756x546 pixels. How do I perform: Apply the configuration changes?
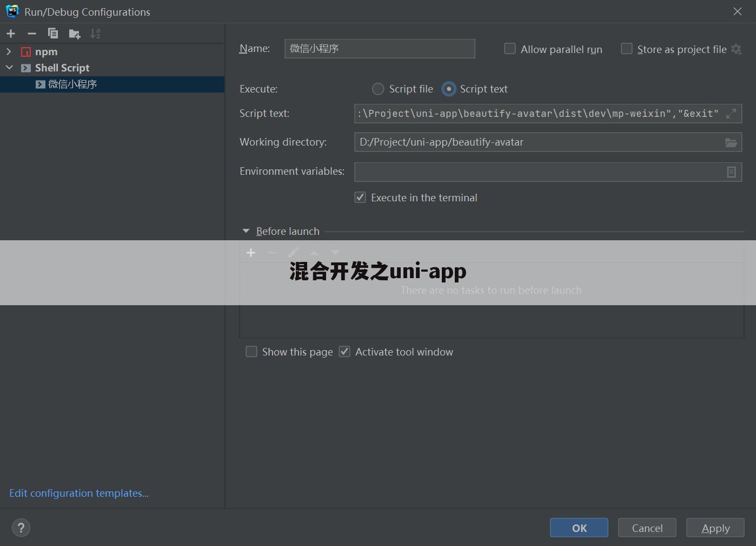click(715, 528)
